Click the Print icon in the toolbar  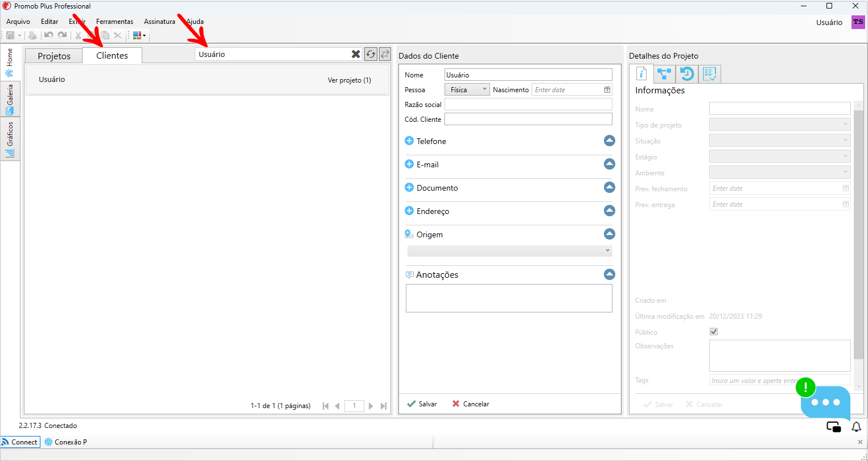(32, 35)
